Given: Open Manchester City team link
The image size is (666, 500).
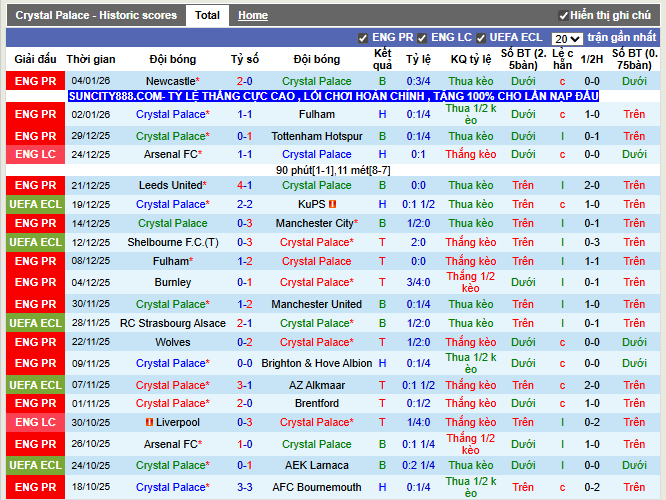Looking at the screenshot, I should [x=317, y=223].
